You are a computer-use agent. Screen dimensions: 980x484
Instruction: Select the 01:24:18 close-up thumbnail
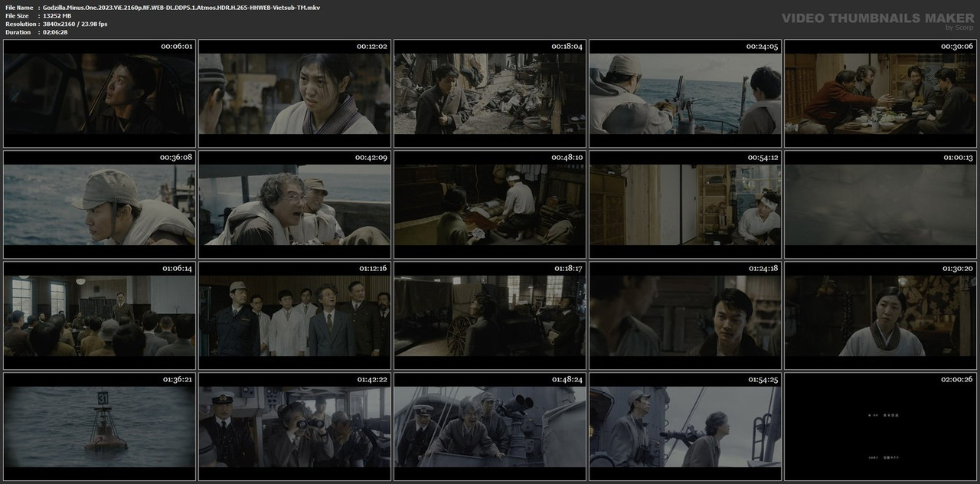tap(685, 316)
